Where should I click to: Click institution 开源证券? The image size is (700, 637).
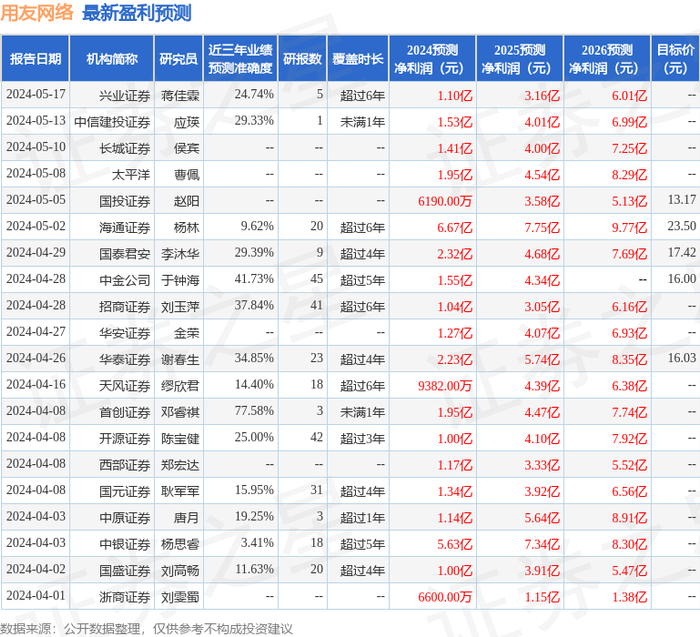point(125,438)
